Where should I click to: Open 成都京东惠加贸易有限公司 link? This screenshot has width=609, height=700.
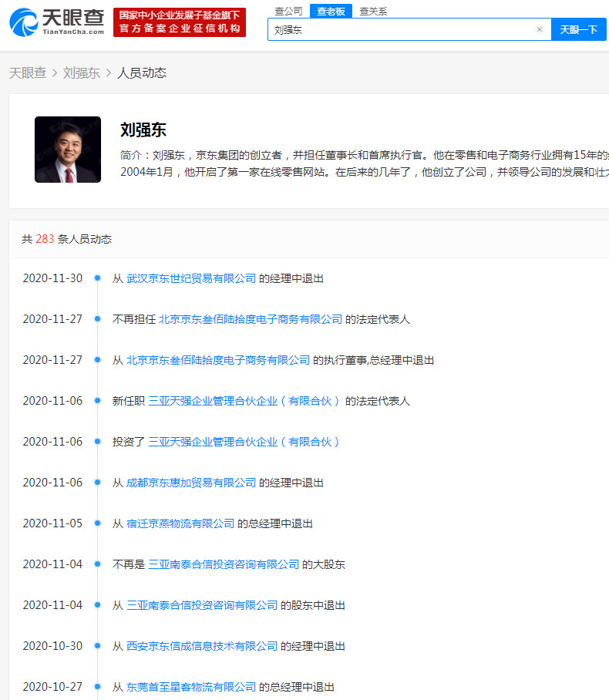pyautogui.click(x=191, y=483)
